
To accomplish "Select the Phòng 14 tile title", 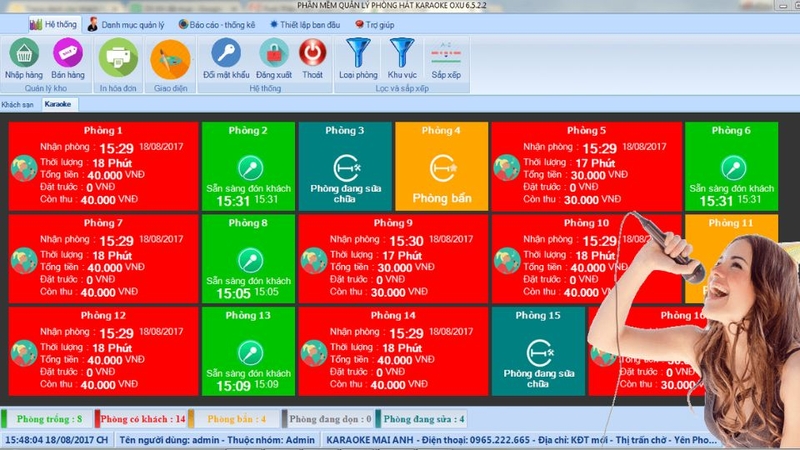I will click(393, 315).
